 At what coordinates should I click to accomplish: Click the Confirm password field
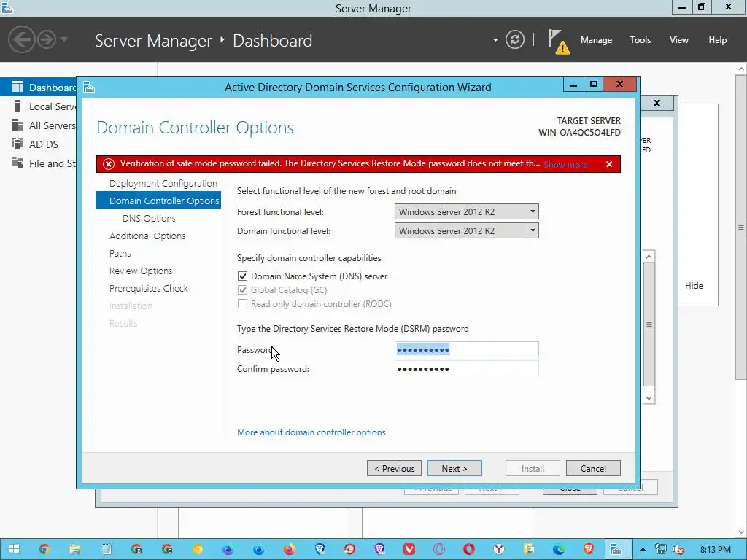coord(466,368)
